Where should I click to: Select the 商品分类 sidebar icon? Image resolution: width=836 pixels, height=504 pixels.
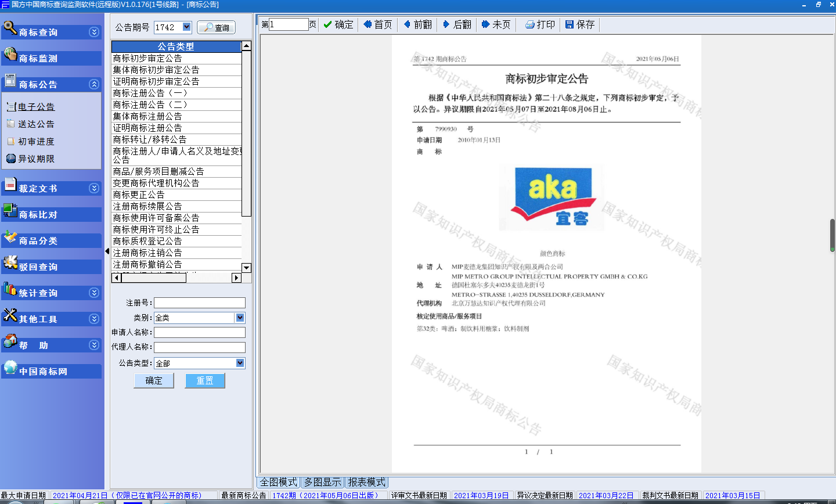pyautogui.click(x=10, y=237)
